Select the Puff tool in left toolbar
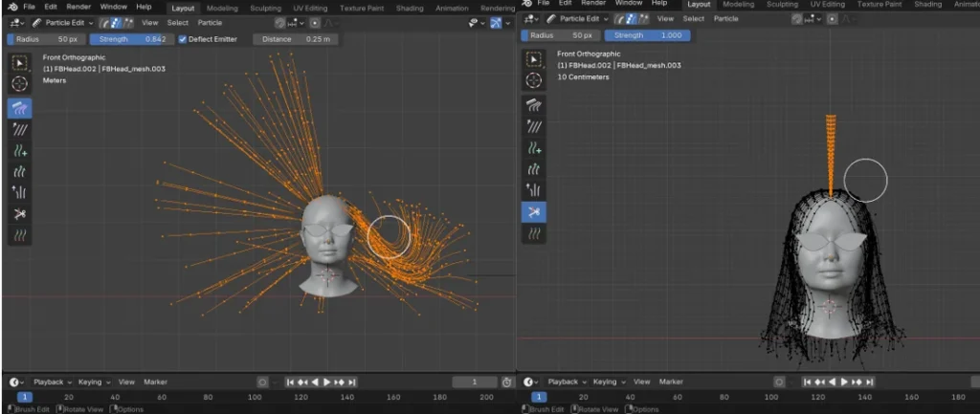The height and width of the screenshot is (414, 980). 20,192
